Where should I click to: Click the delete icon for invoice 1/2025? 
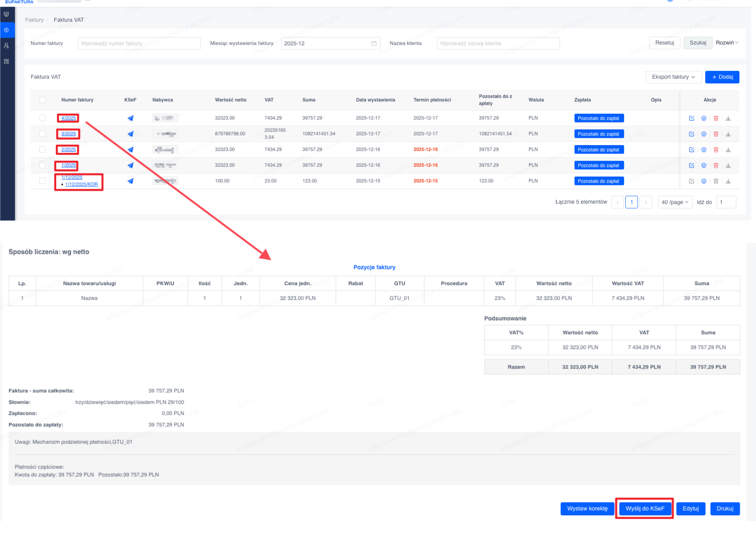coord(716,165)
